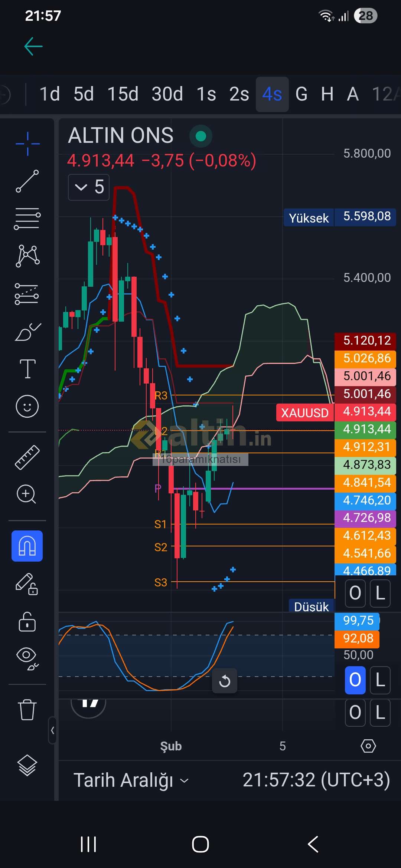Image resolution: width=401 pixels, height=868 pixels.
Task: Activate the zoom in tool
Action: pos(27,494)
